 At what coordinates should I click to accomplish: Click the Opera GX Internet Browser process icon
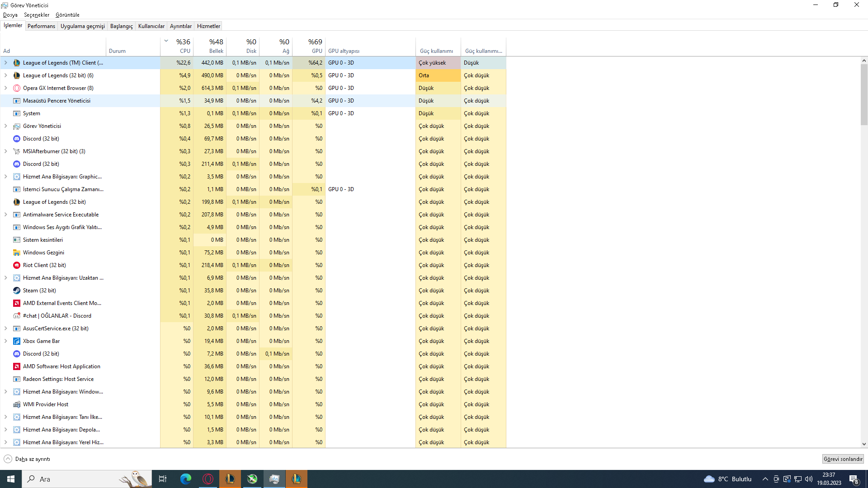17,88
